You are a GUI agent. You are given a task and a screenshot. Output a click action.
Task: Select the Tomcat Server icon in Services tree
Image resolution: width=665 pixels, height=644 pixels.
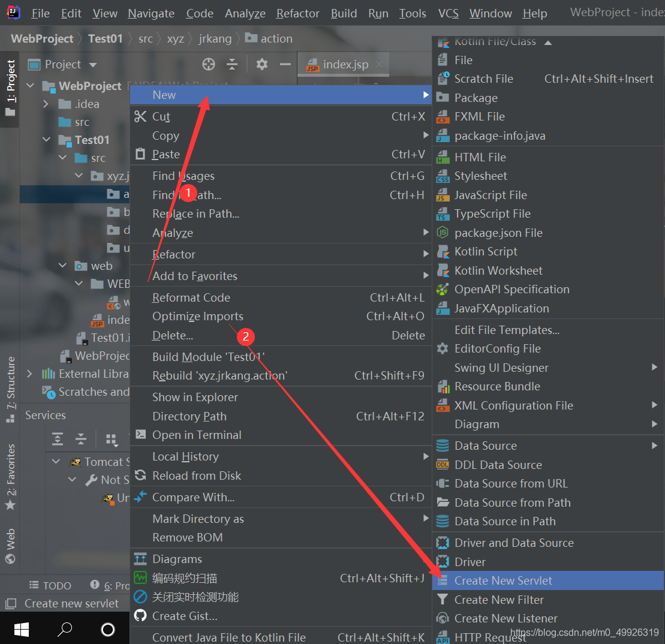[x=74, y=462]
